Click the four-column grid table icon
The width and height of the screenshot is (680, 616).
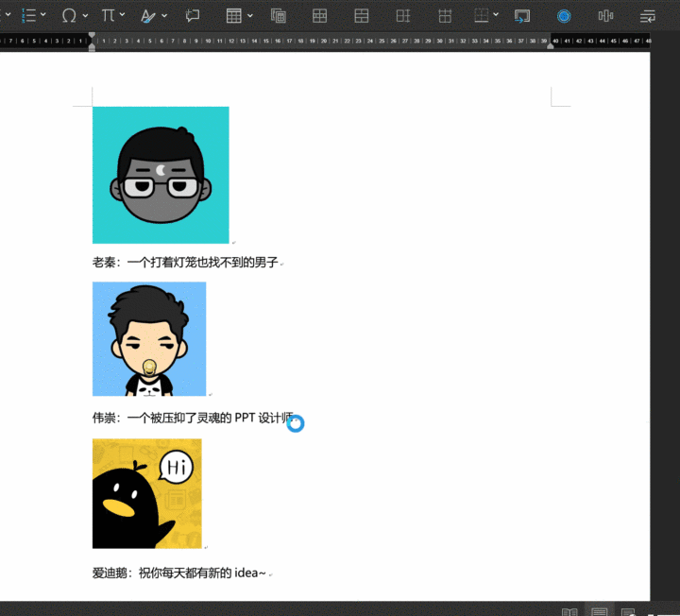tap(319, 16)
